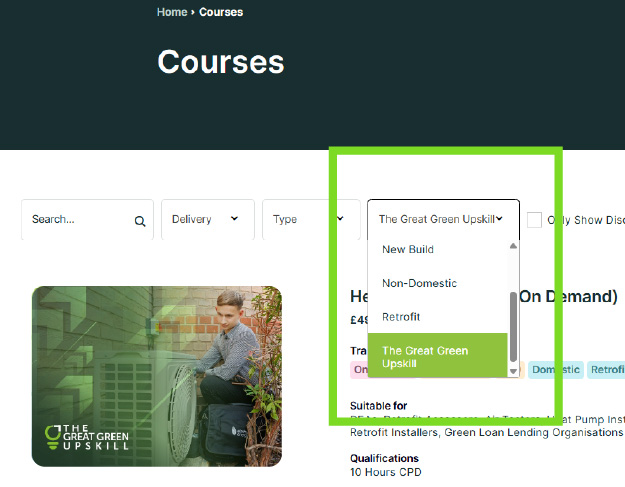Viewport: 625px width, 487px height.
Task: Click the chevron arrow in Type filter
Action: [340, 219]
